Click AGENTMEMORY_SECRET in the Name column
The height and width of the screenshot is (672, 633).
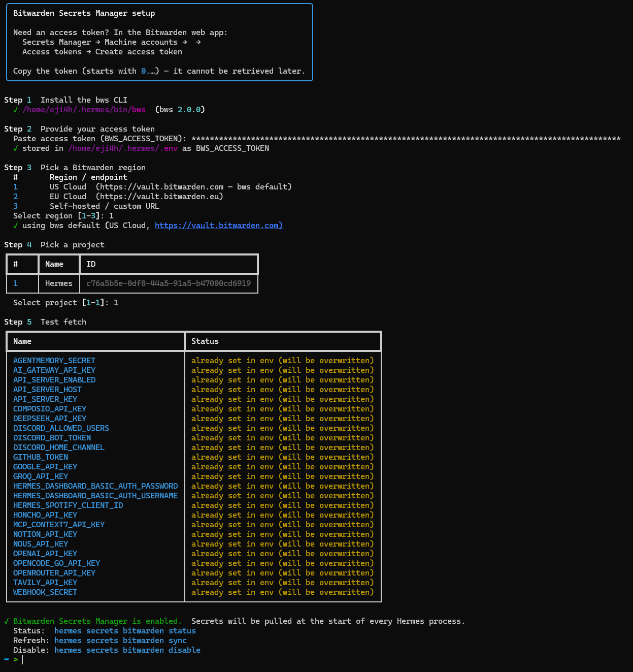pos(54,361)
